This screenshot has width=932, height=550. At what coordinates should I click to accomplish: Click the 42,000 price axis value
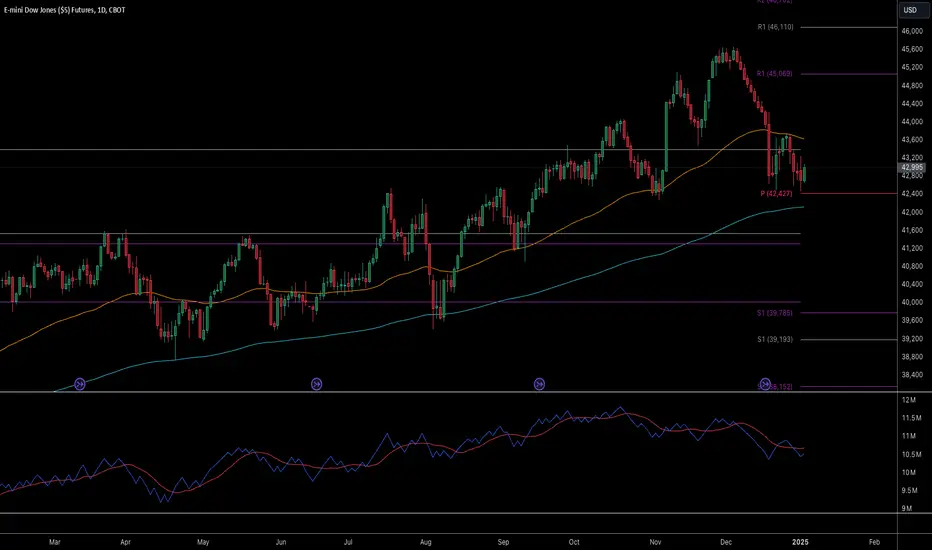[x=912, y=212]
